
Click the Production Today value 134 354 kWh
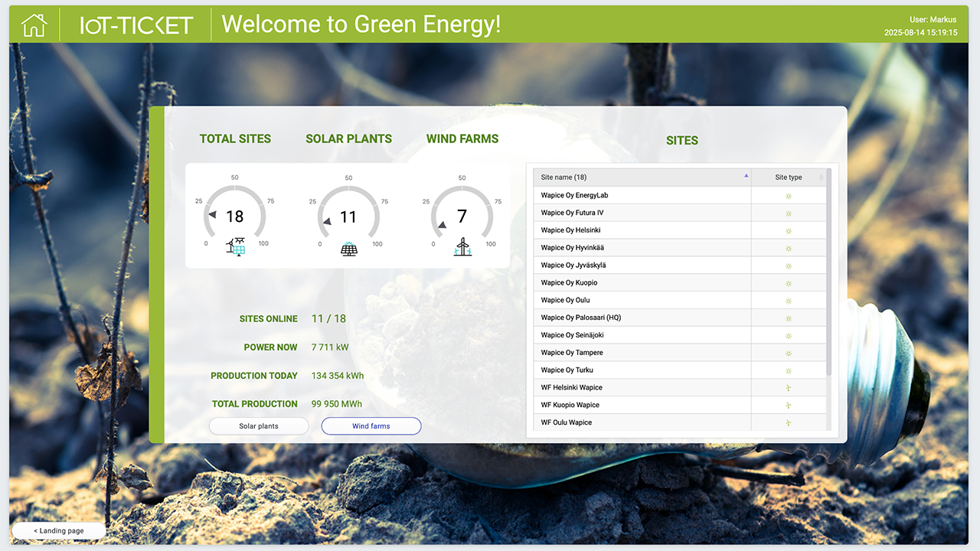338,376
